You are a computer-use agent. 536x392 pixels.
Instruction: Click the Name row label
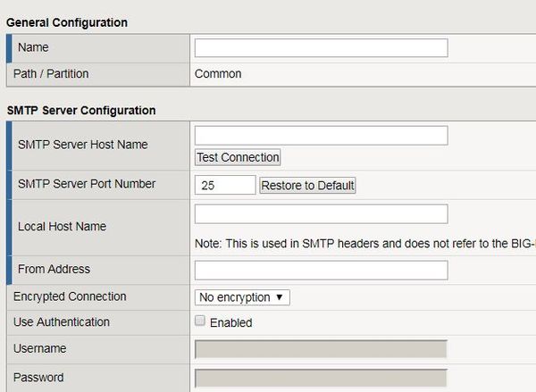33,46
